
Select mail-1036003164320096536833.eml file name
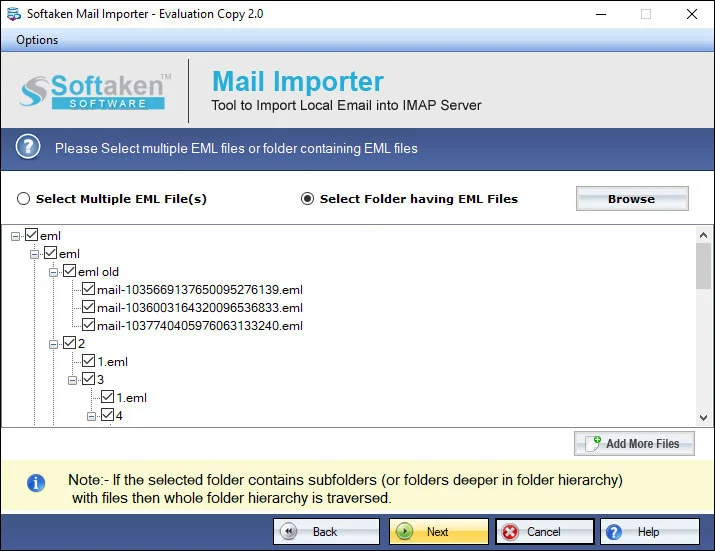click(200, 308)
